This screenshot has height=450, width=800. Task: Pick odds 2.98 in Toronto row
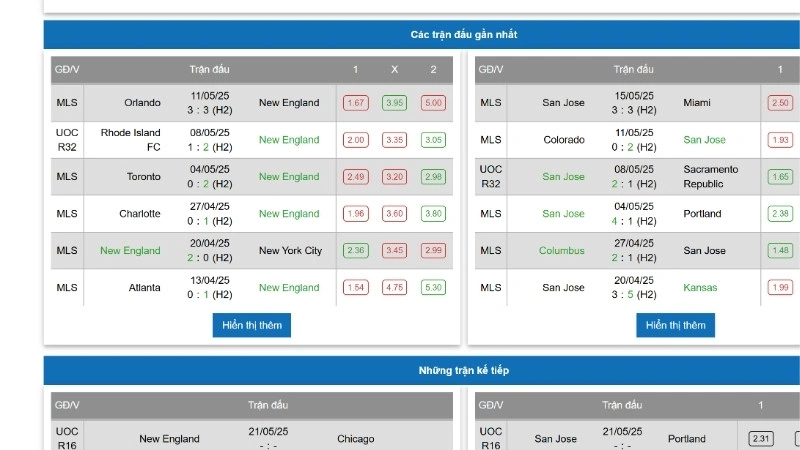(433, 177)
